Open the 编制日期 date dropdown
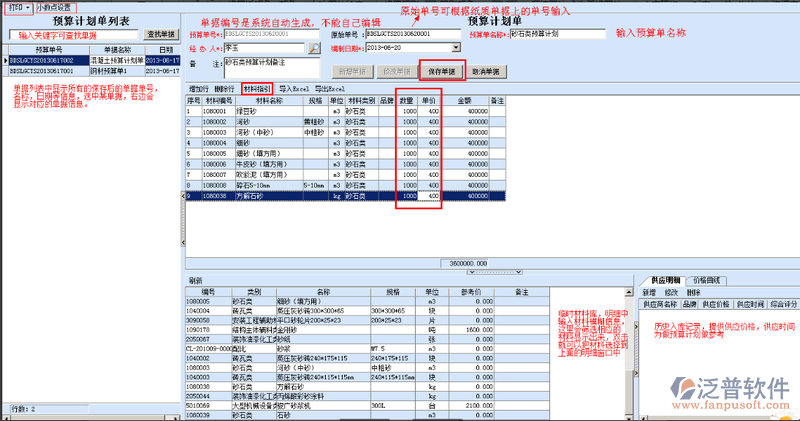Screen dimensions: 800x421 [x=456, y=47]
